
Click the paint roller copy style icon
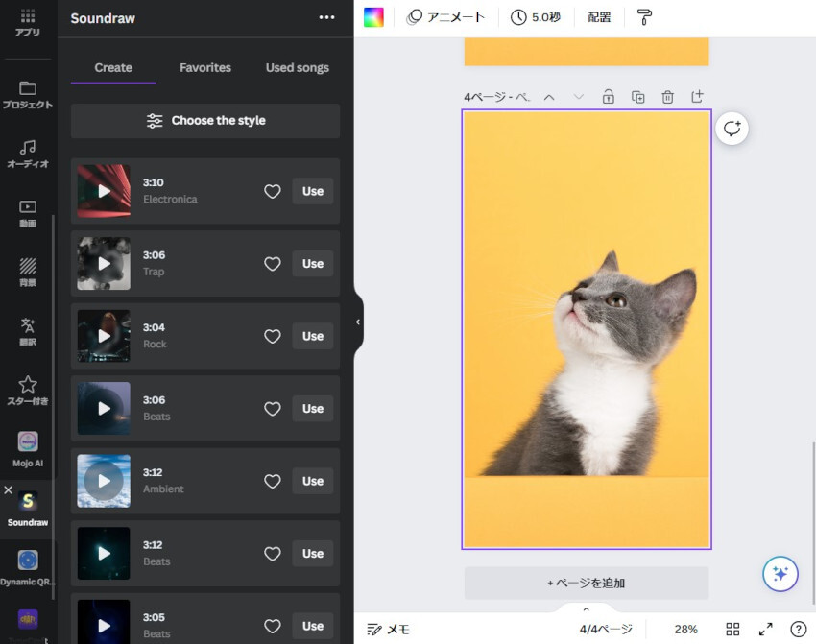point(644,17)
